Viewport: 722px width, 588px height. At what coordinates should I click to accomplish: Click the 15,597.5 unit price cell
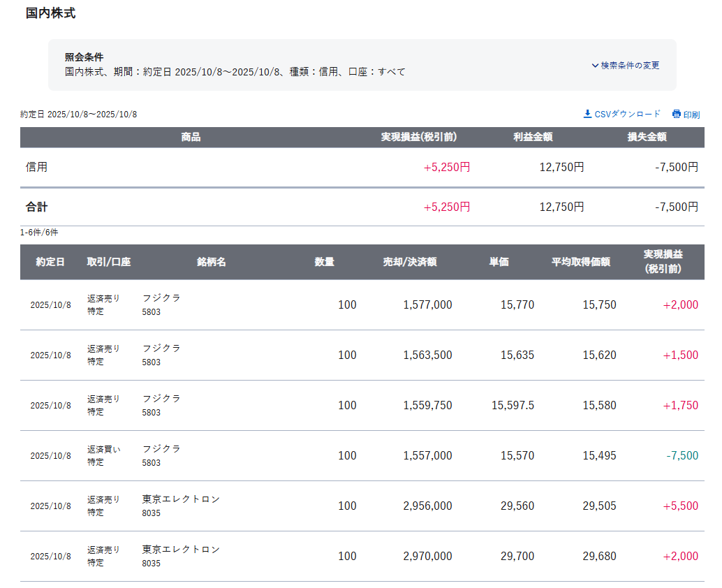coord(513,405)
